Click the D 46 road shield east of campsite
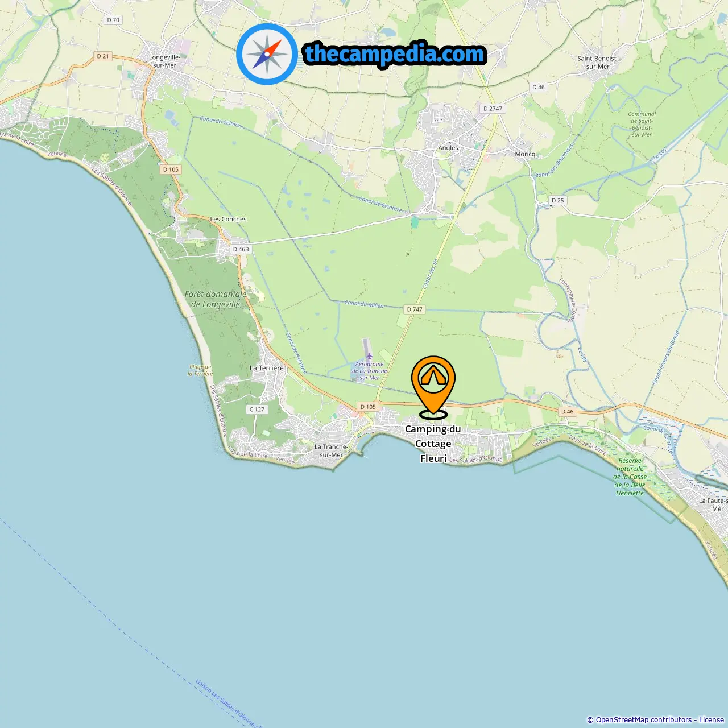728x728 pixels. point(567,412)
